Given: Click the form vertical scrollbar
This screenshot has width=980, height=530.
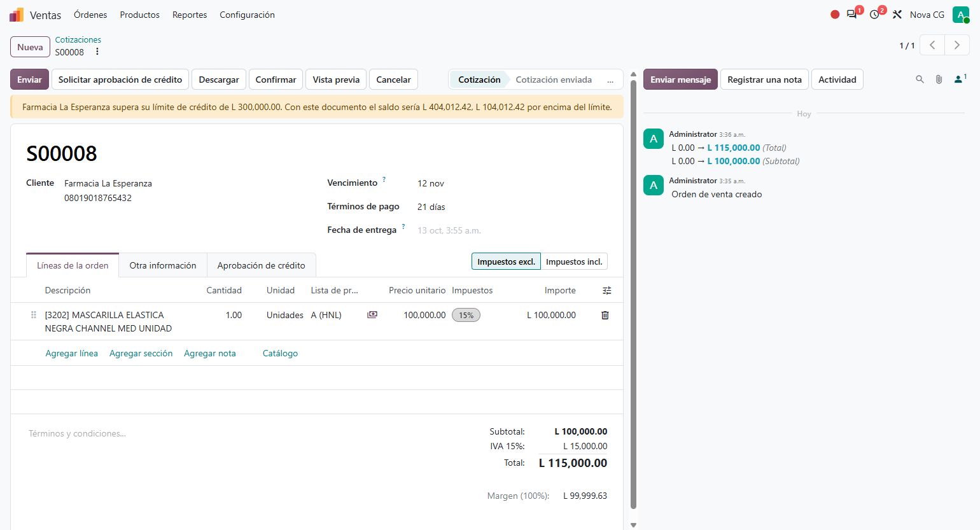Looking at the screenshot, I should click(633, 295).
